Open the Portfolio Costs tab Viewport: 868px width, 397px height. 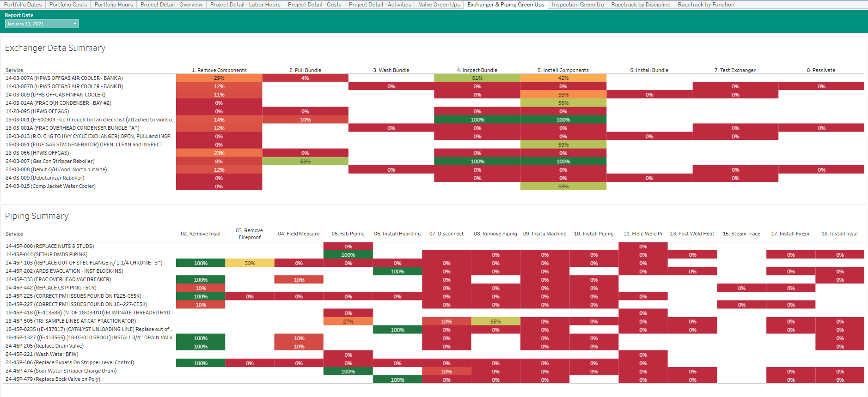click(x=68, y=5)
